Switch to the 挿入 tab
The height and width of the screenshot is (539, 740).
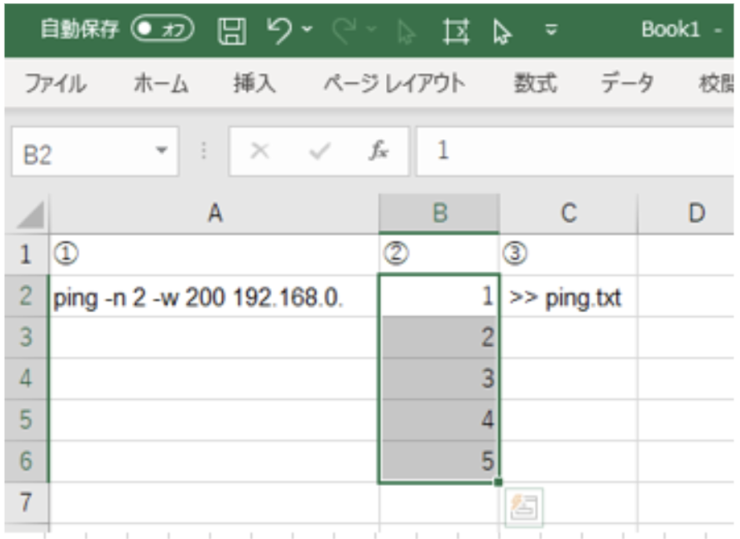coord(254,84)
